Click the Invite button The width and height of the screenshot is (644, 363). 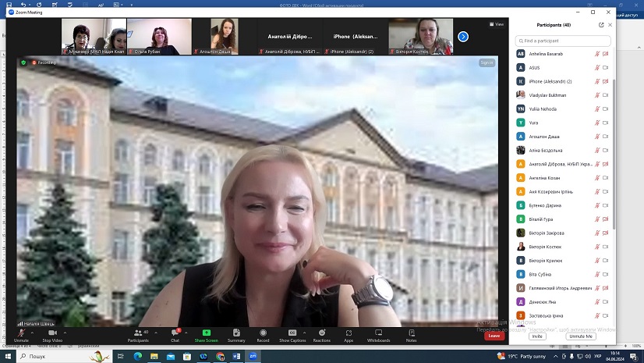coord(537,336)
